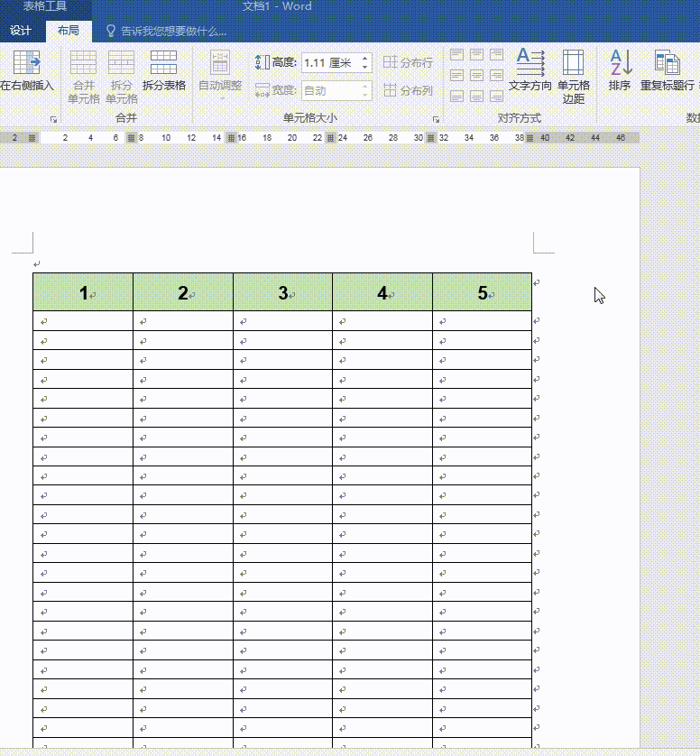Screen dimensions: 700x756
Task: Click the ruler column marker between 30 and 32
Action: pyautogui.click(x=431, y=138)
